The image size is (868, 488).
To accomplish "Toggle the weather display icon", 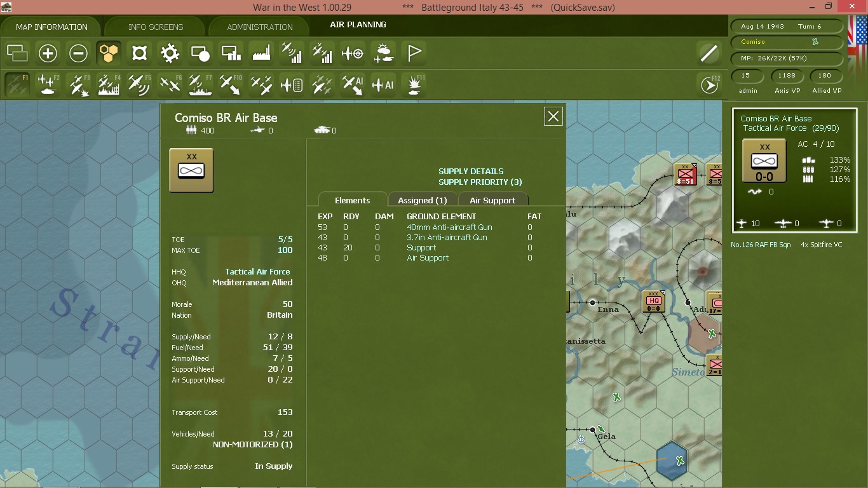I will point(383,53).
